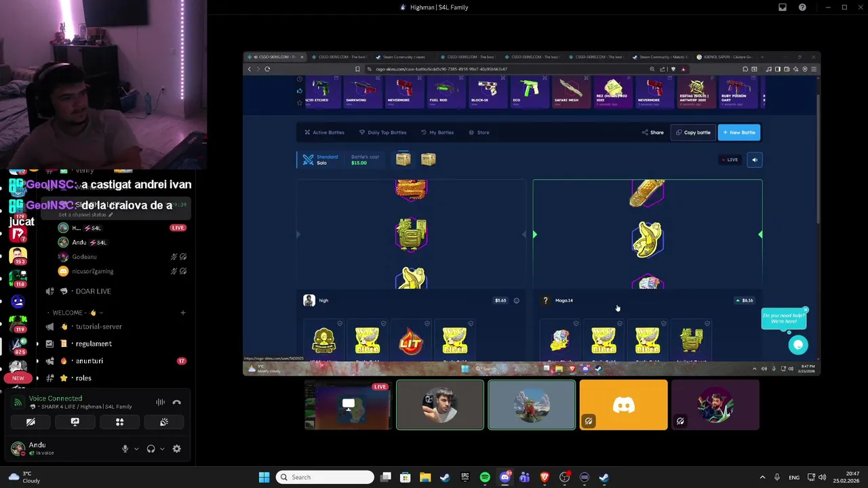
Task: Open the roles channel
Action: [x=115, y=378]
